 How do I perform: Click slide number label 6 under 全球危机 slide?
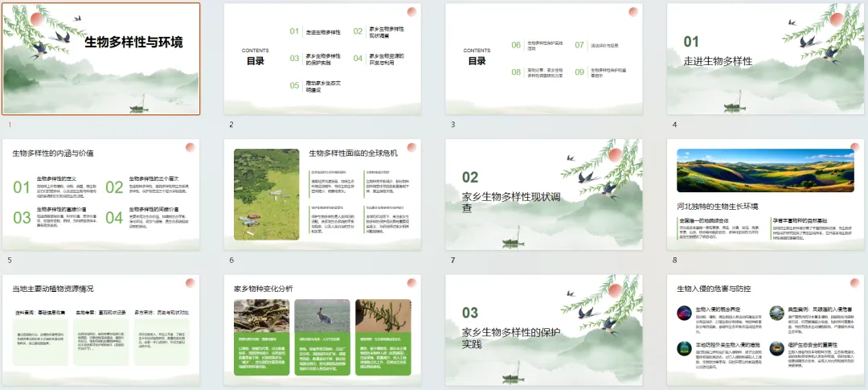point(231,261)
